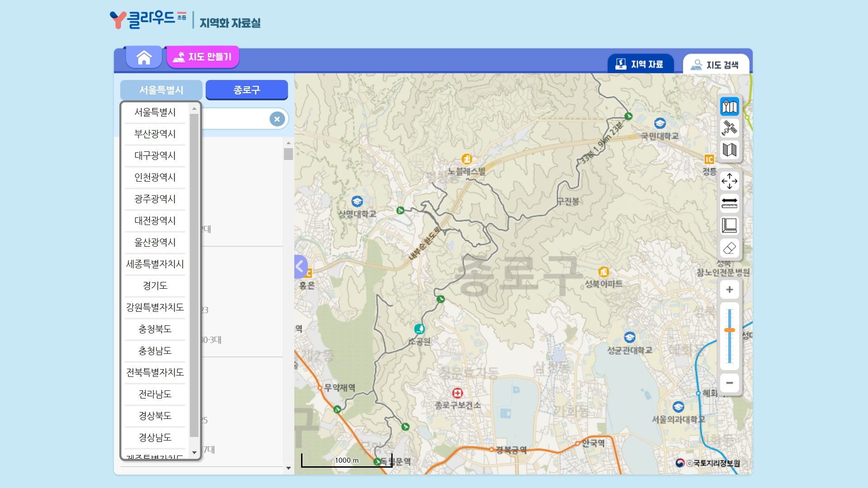The height and width of the screenshot is (488, 868).
Task: Click 안국역 station marker
Action: [x=578, y=443]
